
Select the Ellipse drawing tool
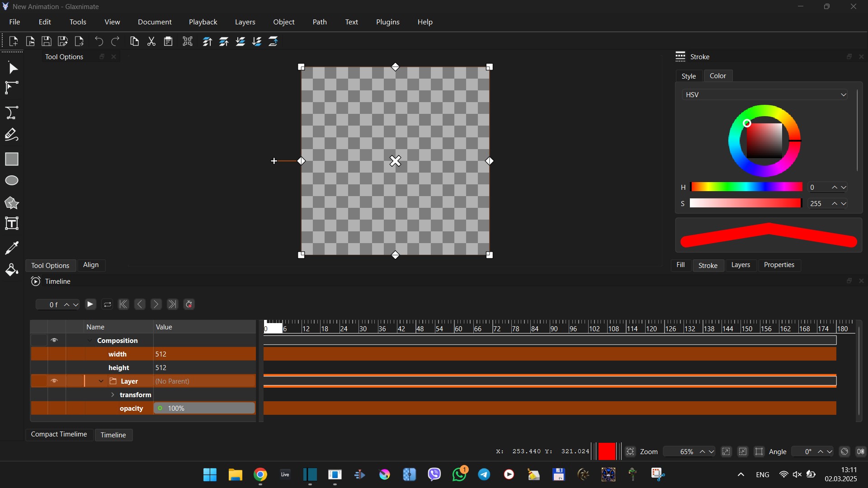click(x=12, y=181)
